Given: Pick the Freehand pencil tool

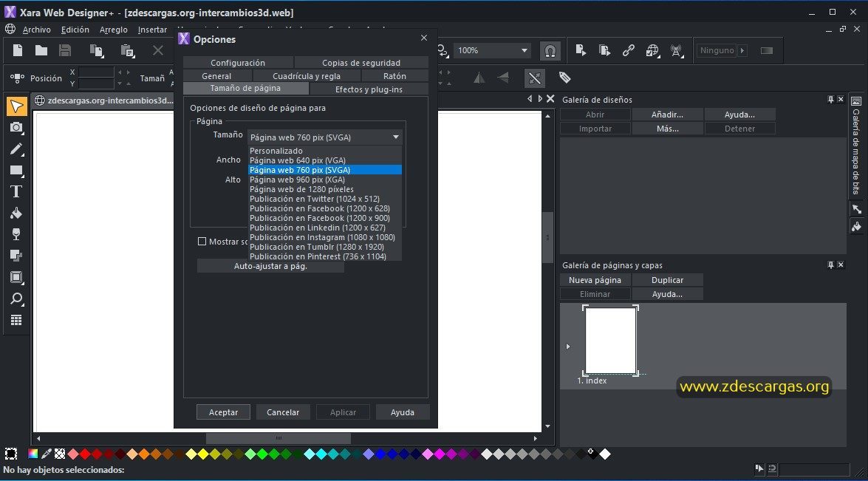Looking at the screenshot, I should click(16, 149).
